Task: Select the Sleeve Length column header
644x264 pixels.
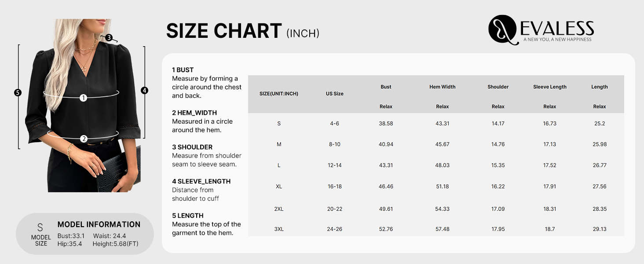Action: pos(550,87)
